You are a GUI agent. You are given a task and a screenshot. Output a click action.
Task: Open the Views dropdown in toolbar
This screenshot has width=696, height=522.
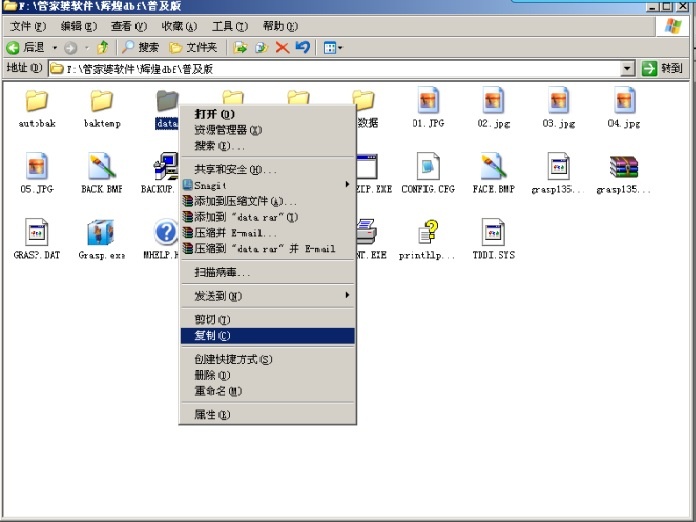(332, 47)
